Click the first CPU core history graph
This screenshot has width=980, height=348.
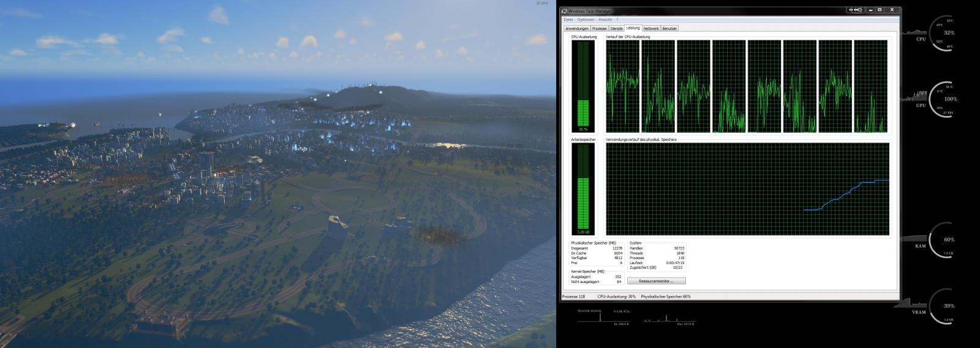(x=623, y=86)
